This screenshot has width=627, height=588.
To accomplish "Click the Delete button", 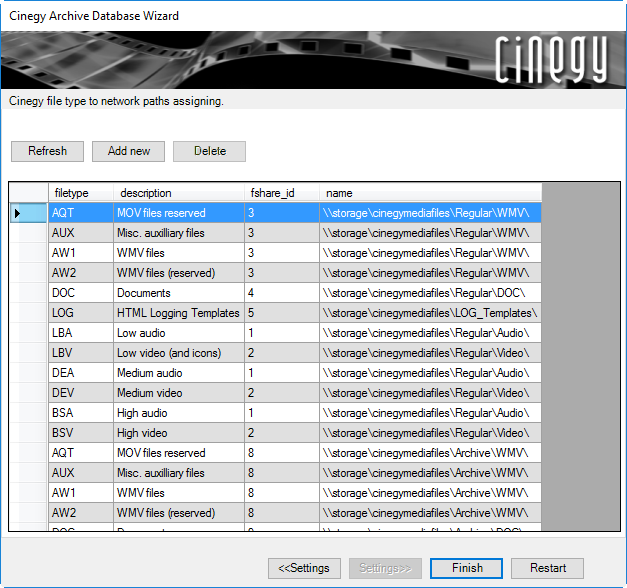I will 210,151.
